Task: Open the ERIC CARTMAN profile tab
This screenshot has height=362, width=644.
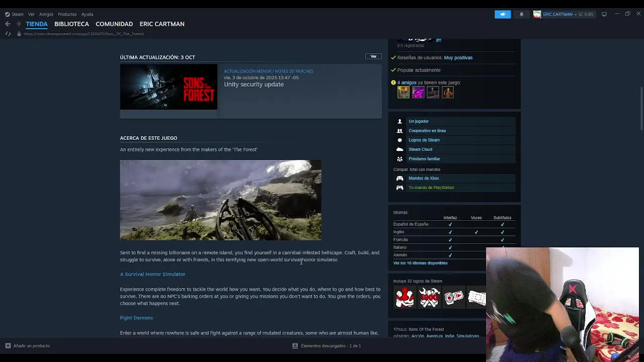Action: [162, 24]
